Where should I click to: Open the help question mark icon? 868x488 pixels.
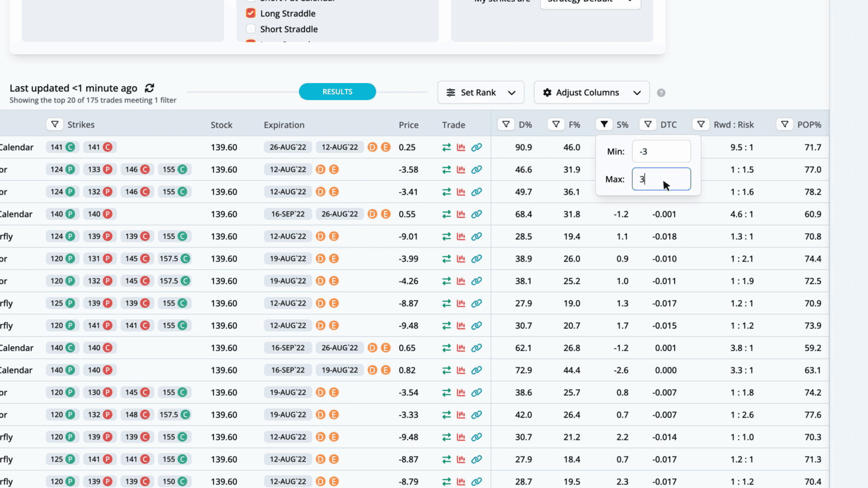661,93
